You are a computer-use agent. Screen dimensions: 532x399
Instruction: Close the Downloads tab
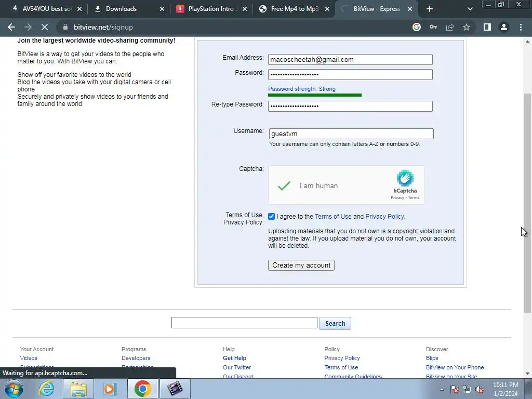(x=162, y=9)
